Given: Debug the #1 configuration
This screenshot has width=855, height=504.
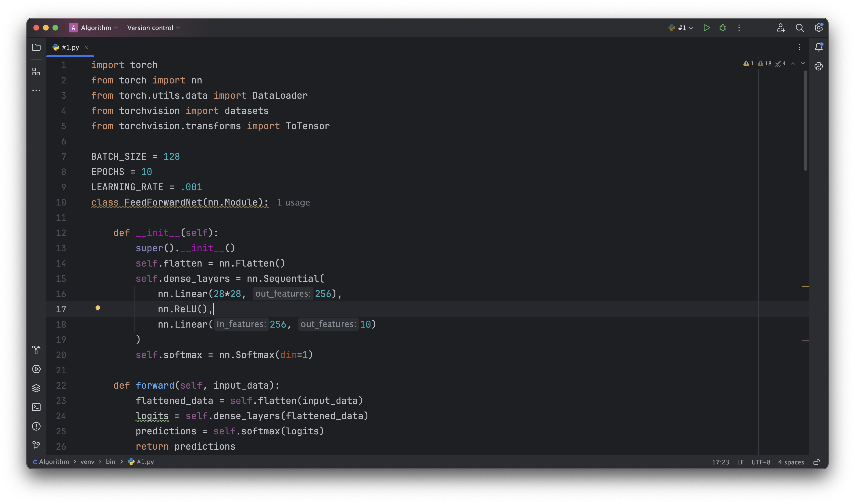Looking at the screenshot, I should [723, 28].
